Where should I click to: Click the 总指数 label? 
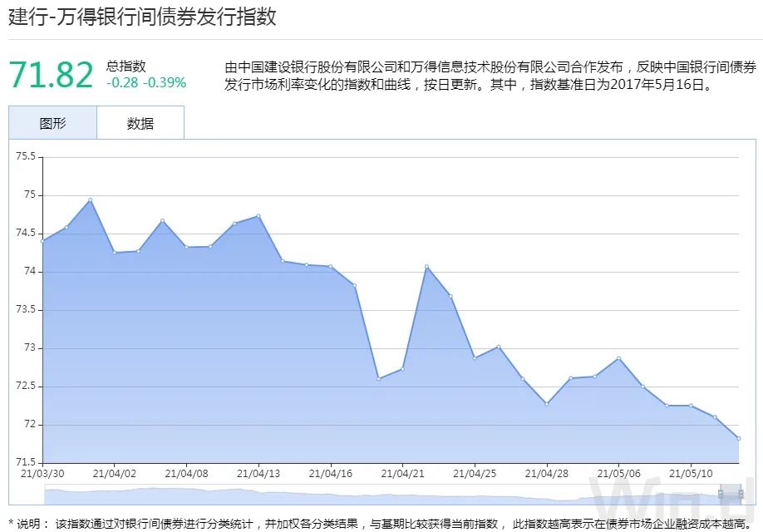coord(126,66)
